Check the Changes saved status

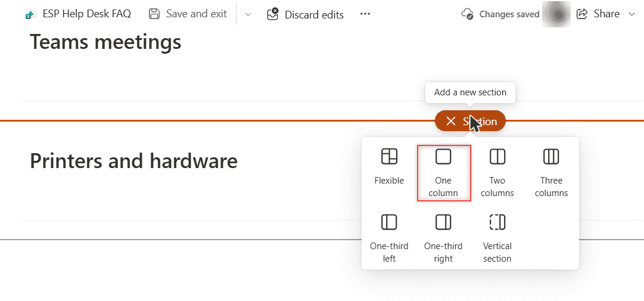pos(500,14)
